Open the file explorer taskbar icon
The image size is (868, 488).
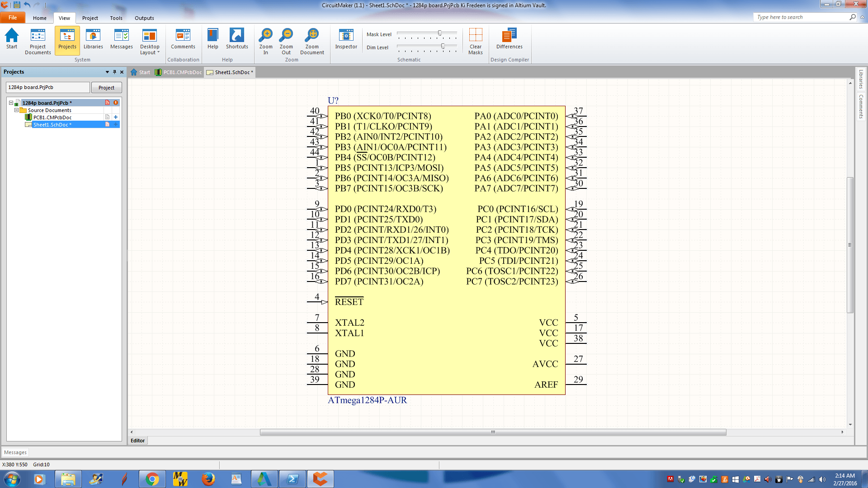(x=68, y=479)
